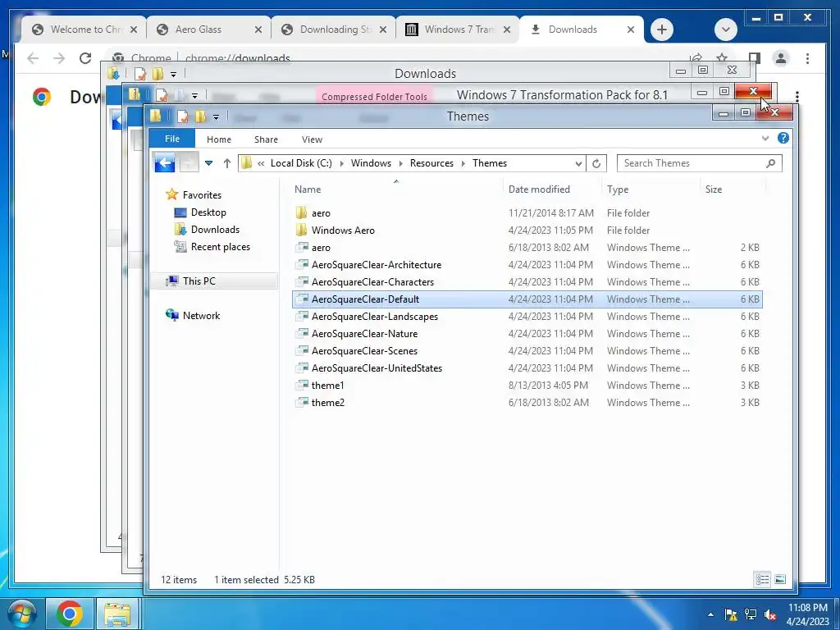The height and width of the screenshot is (630, 840).
Task: Close the Transformation Pack window
Action: [x=753, y=91]
